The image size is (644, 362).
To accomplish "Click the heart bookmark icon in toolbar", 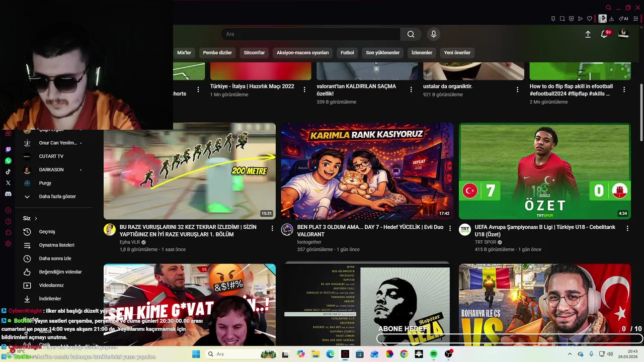I will (589, 19).
